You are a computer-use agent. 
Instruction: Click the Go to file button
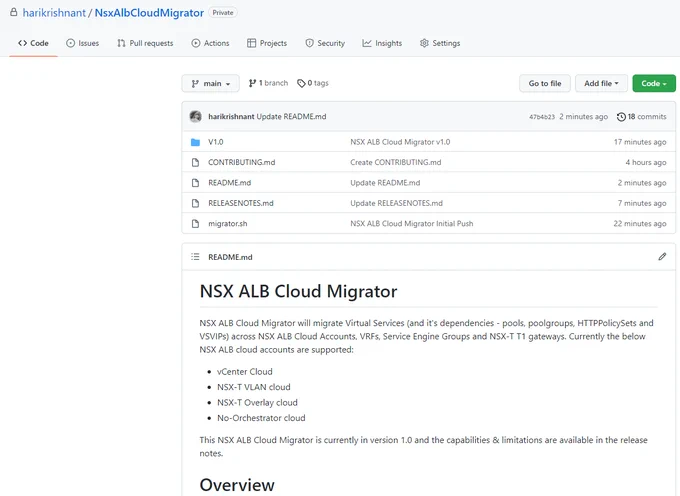pyautogui.click(x=545, y=83)
